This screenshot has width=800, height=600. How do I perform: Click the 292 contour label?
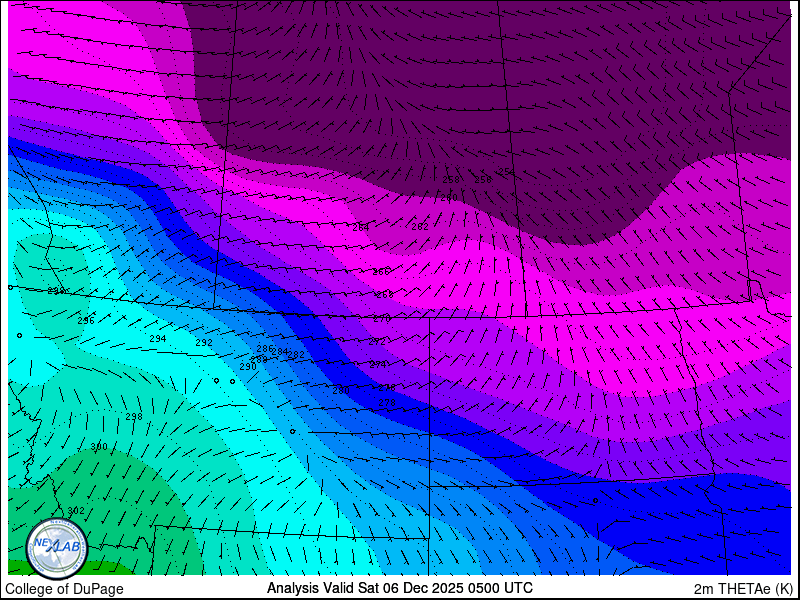[x=204, y=343]
